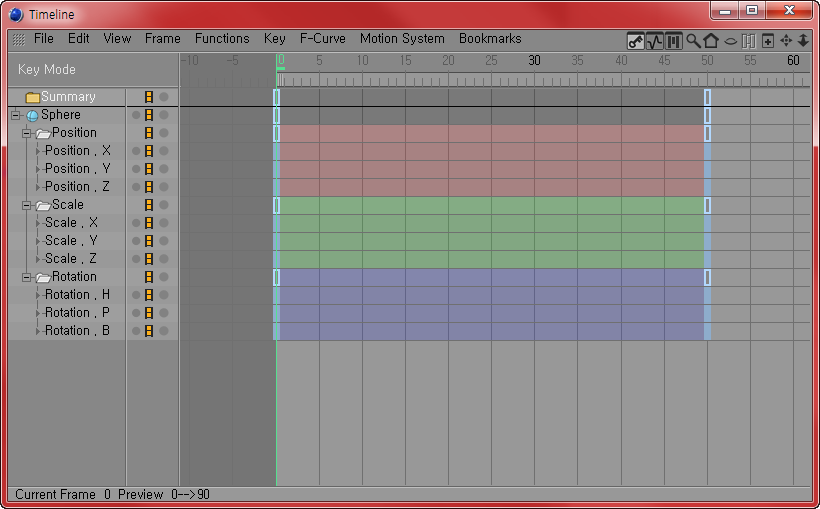The height and width of the screenshot is (509, 820).
Task: Collapse the Sphere object tree
Action: (x=16, y=115)
